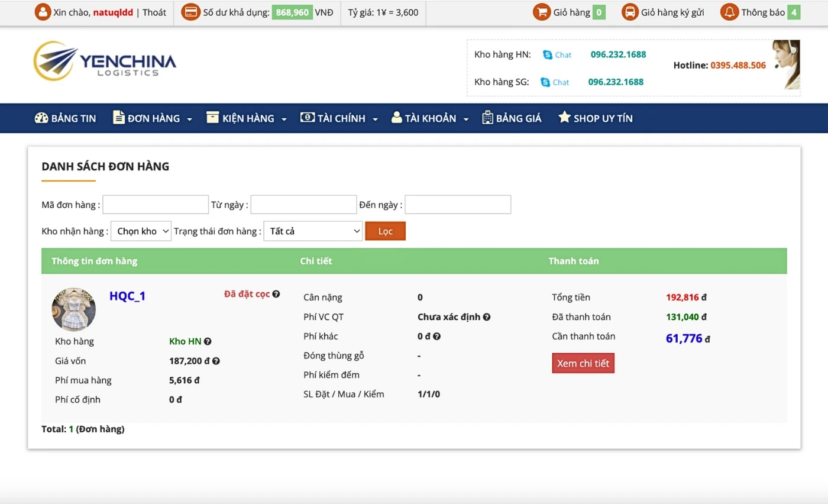The width and height of the screenshot is (828, 504).
Task: Open the TÀI CHÍNH menu
Action: coord(339,118)
